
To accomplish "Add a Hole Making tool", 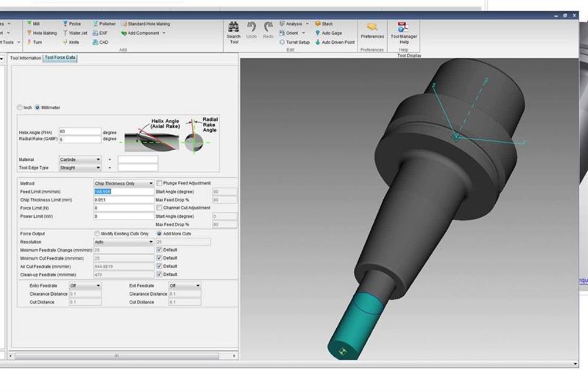I will pos(42,33).
